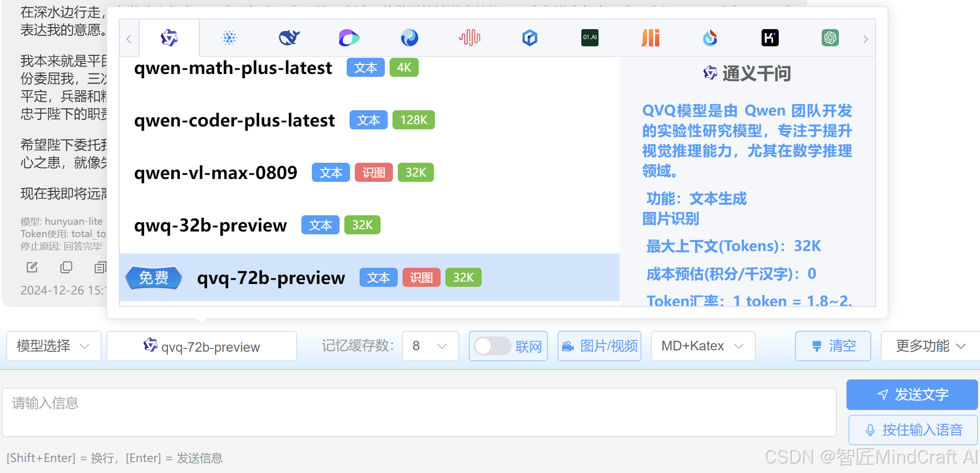Open the orange striped logo provider tab
980x473 pixels.
(x=650, y=38)
